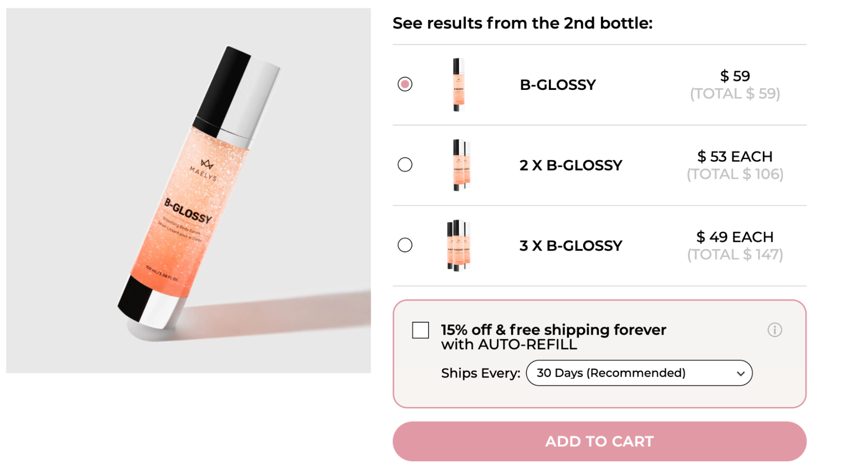This screenshot has height=470, width=868.
Task: Click the "15% off & free shipping forever" text
Action: [553, 330]
